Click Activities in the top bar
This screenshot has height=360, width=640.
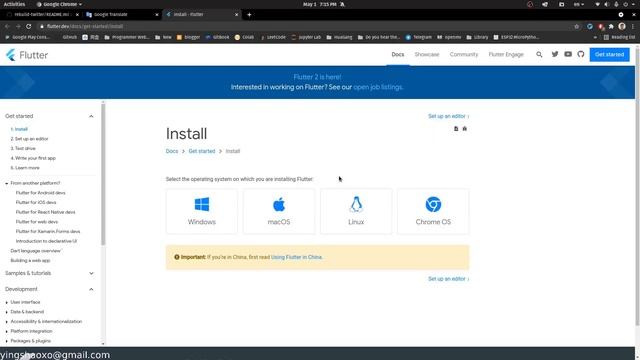[14, 4]
